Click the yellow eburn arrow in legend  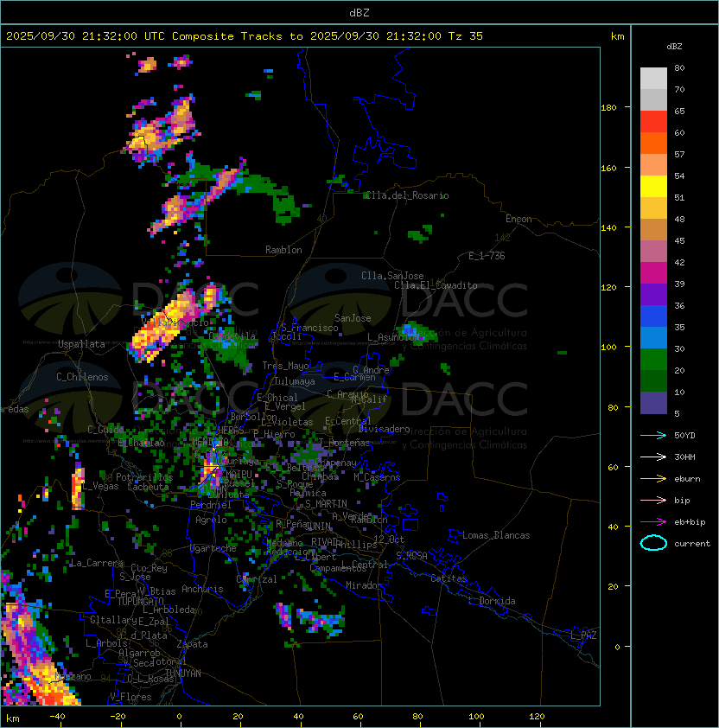653,478
